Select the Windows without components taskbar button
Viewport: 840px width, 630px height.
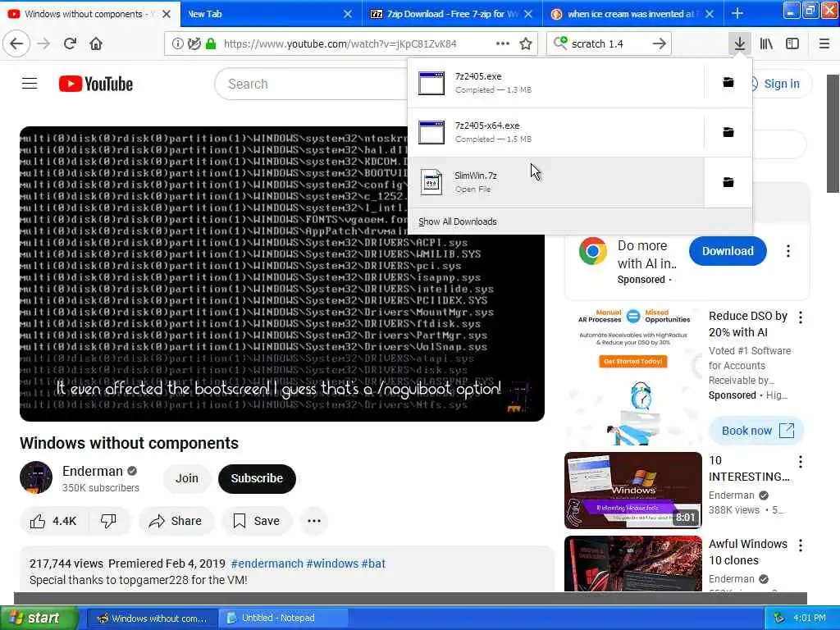[153, 618]
